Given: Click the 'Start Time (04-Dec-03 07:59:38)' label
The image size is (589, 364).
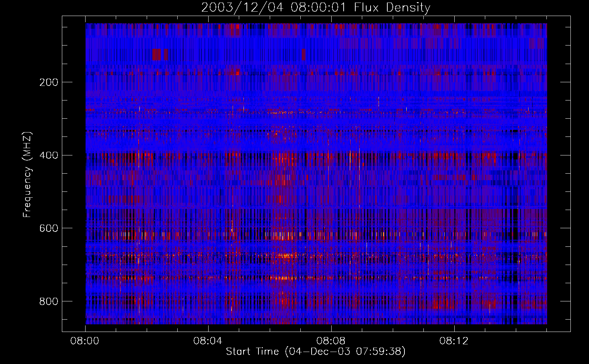Looking at the screenshot, I should click(316, 352).
